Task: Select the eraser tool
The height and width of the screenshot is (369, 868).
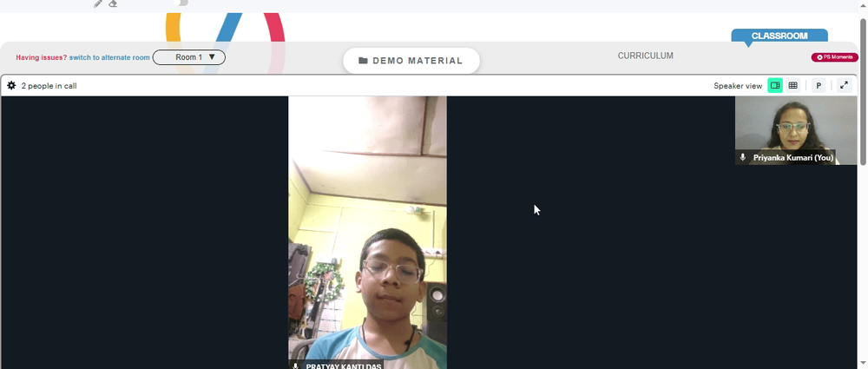Action: (x=113, y=3)
